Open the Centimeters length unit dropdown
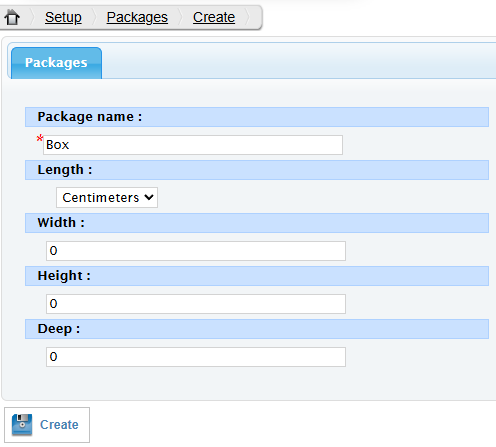496x447 pixels. click(x=107, y=198)
